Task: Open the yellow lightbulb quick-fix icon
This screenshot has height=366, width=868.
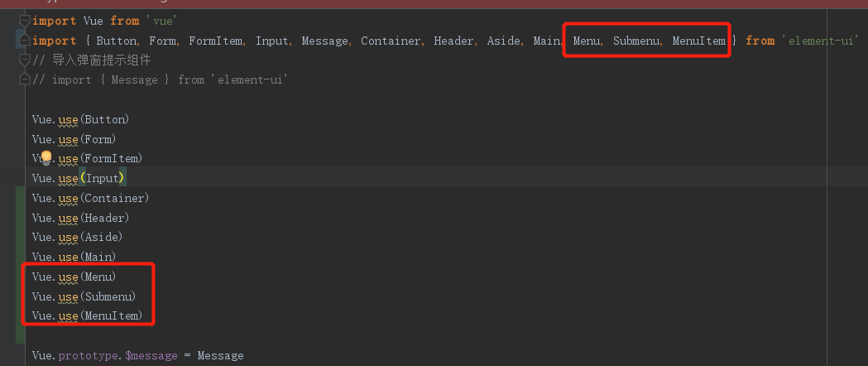Action: point(46,157)
